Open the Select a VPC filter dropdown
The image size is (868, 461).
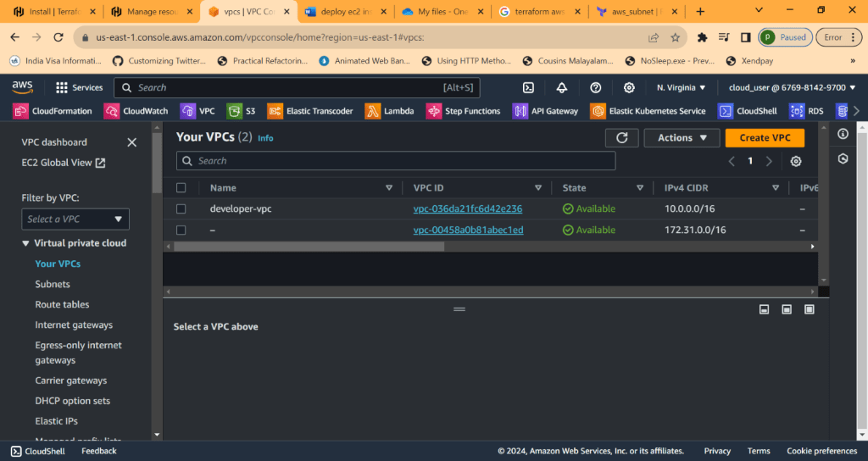[75, 219]
